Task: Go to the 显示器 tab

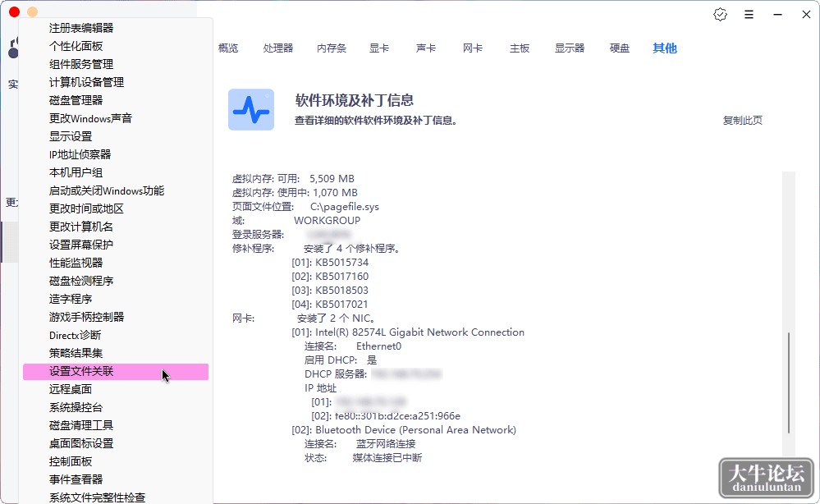Action: tap(570, 48)
